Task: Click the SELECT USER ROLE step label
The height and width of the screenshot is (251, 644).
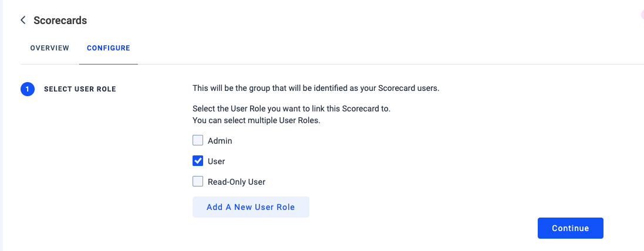Action: pyautogui.click(x=80, y=89)
